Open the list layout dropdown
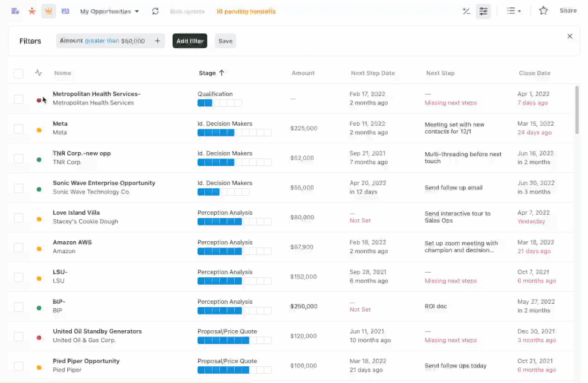The width and height of the screenshot is (588, 383). (x=514, y=11)
